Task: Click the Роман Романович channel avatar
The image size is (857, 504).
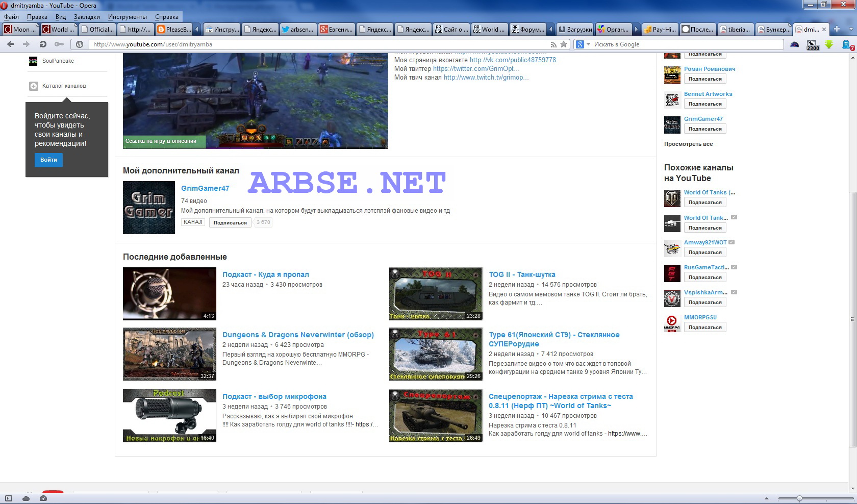Action: tap(672, 74)
